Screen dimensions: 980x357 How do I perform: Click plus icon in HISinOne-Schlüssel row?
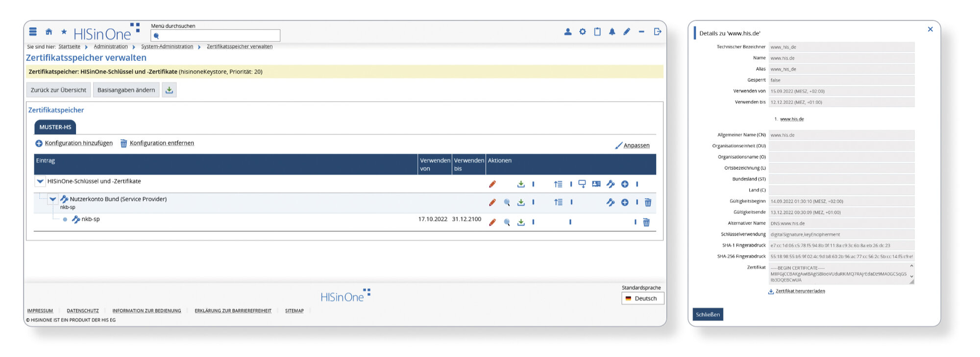625,184
